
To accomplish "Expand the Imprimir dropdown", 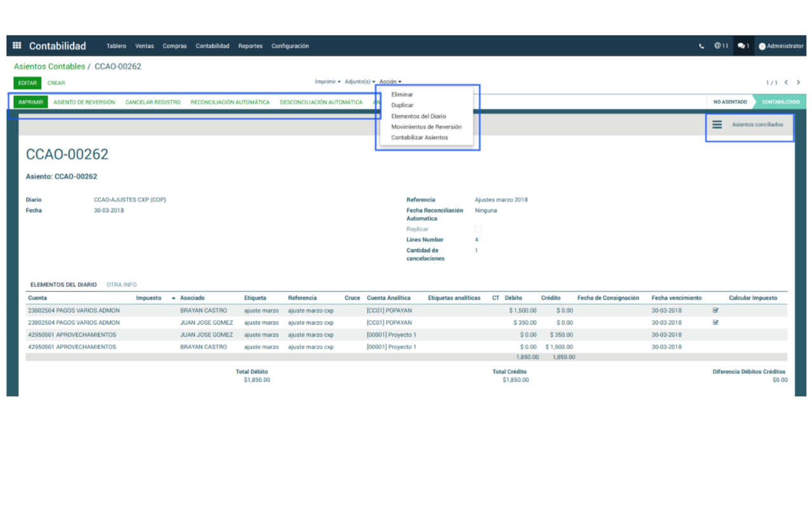I will (x=327, y=82).
